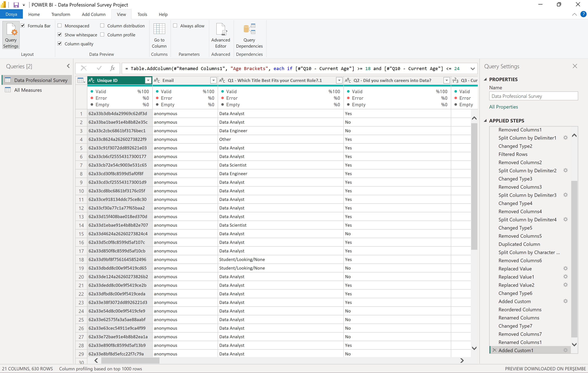Collapse the APPLIED STEPS section

click(485, 121)
